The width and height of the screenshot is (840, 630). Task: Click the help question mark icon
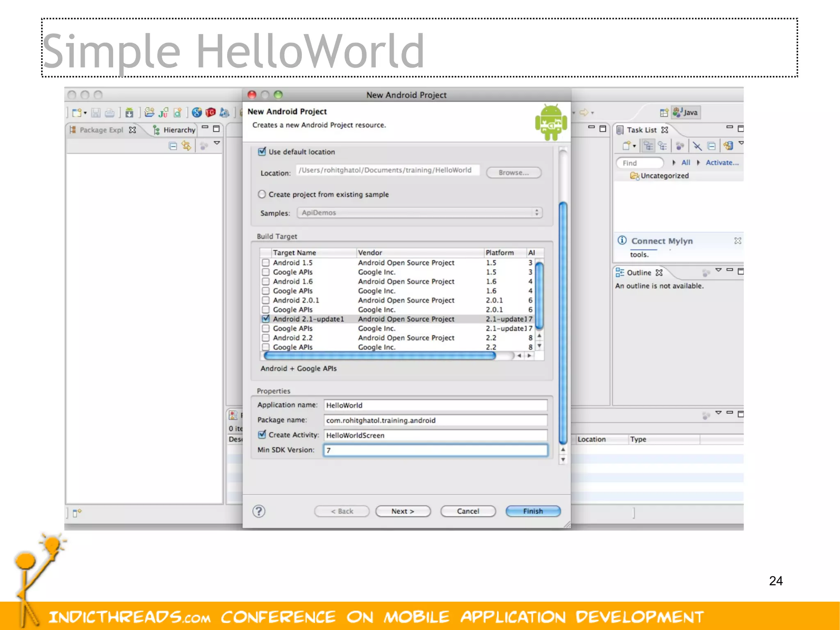[259, 511]
